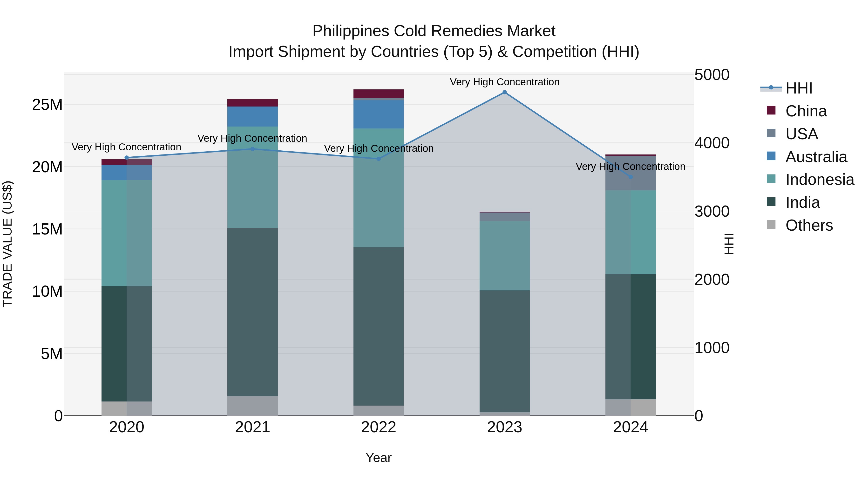Click the 15M y-axis tick label
Image resolution: width=868 pixels, height=488 pixels.
[47, 229]
